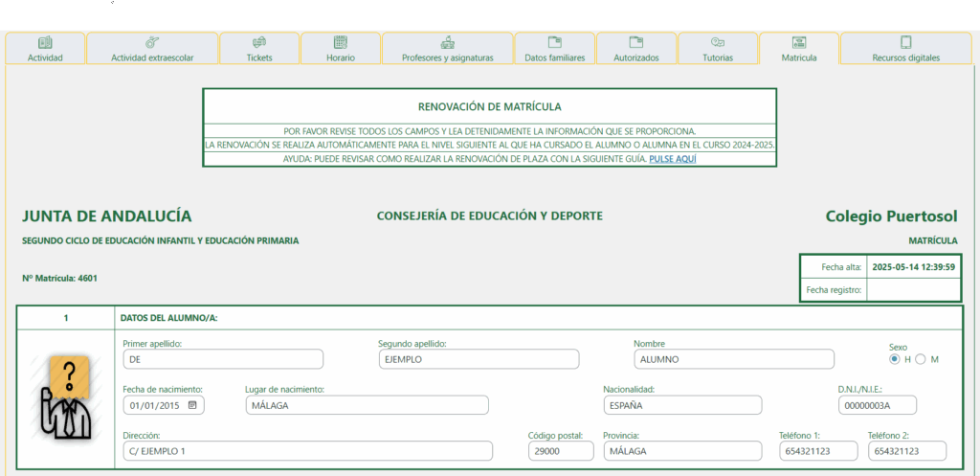Select the H sex radio button
The image size is (980, 476).
(x=895, y=359)
